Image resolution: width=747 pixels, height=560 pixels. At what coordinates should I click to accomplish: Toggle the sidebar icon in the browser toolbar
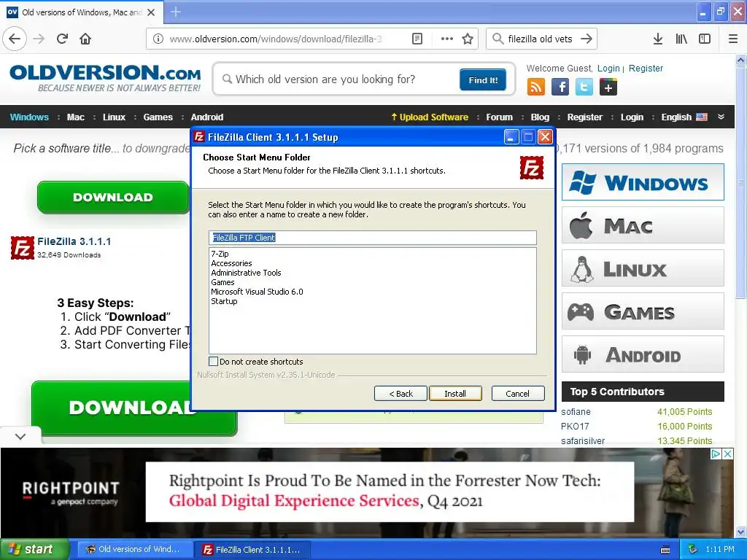tap(705, 39)
